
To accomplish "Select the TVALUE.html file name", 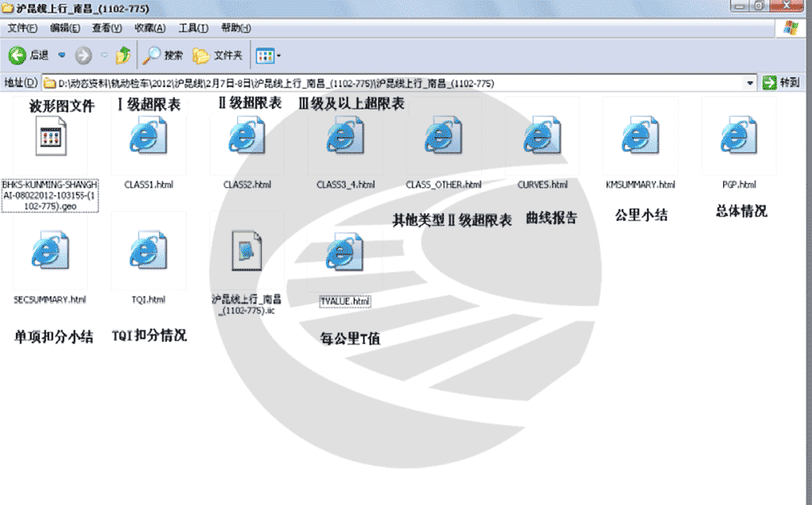I will coord(345,301).
